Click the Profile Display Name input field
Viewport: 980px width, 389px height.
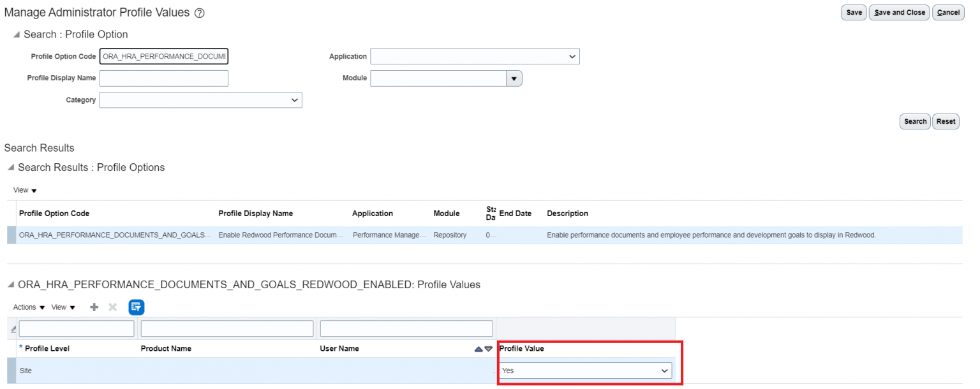[x=163, y=78]
